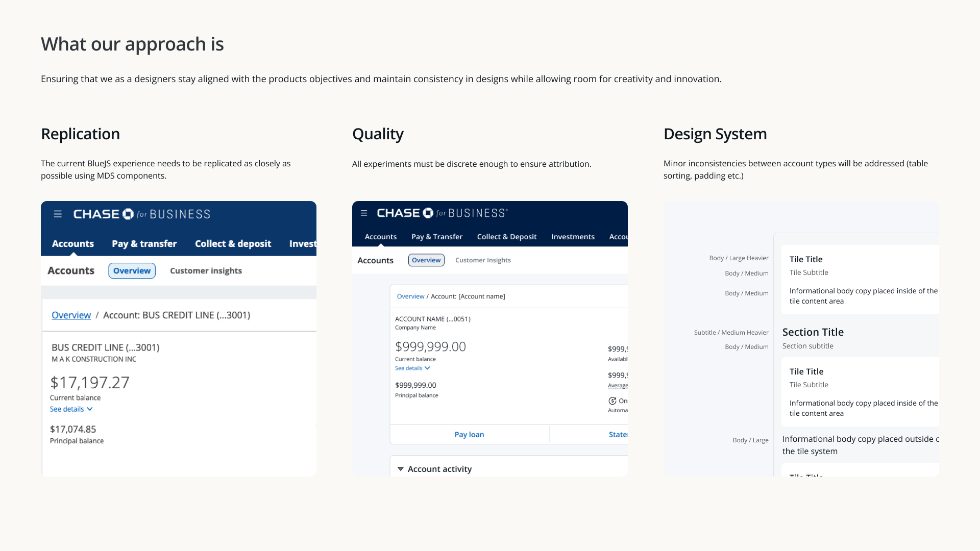Click Overview breadcrumb link before [Account name]
The height and width of the screenshot is (551, 980).
[410, 296]
